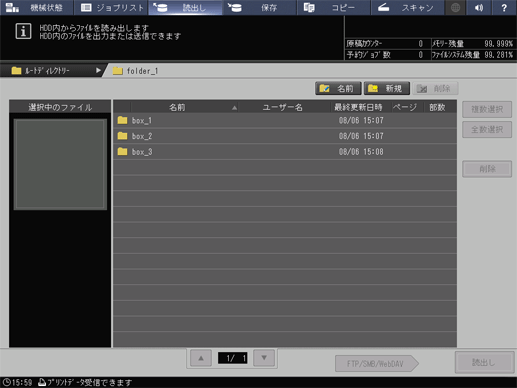Switch to the ジョブリスト tab
517x388 pixels.
pyautogui.click(x=111, y=7)
